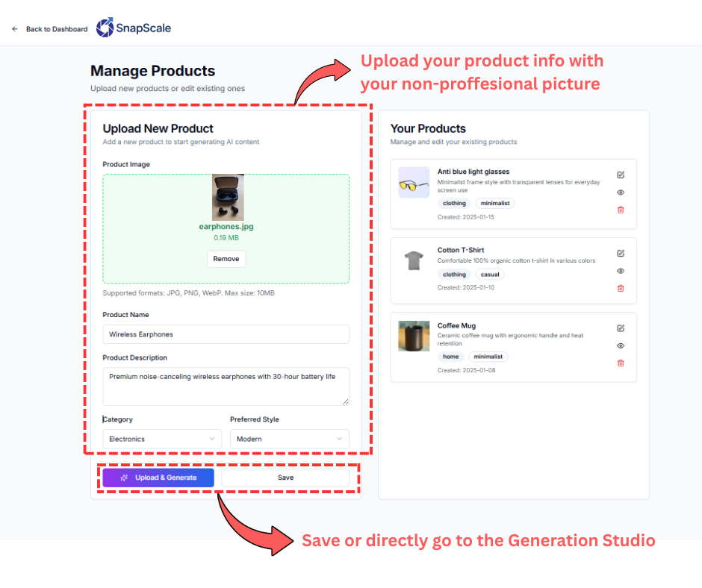Click the edit icon for Cotton T-Shirt

coord(620,252)
